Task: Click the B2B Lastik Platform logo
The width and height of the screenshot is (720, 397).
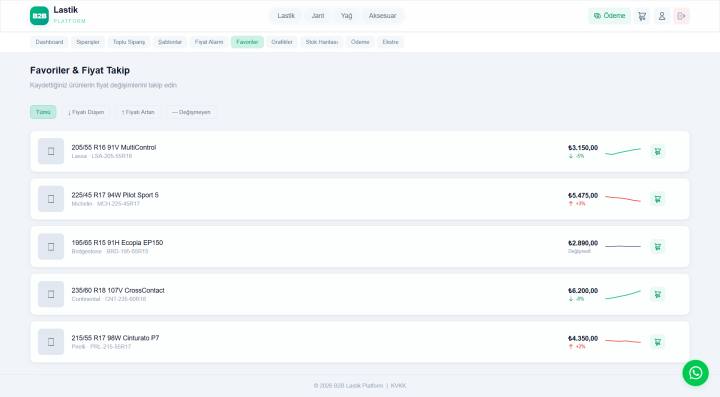Action: [x=58, y=16]
